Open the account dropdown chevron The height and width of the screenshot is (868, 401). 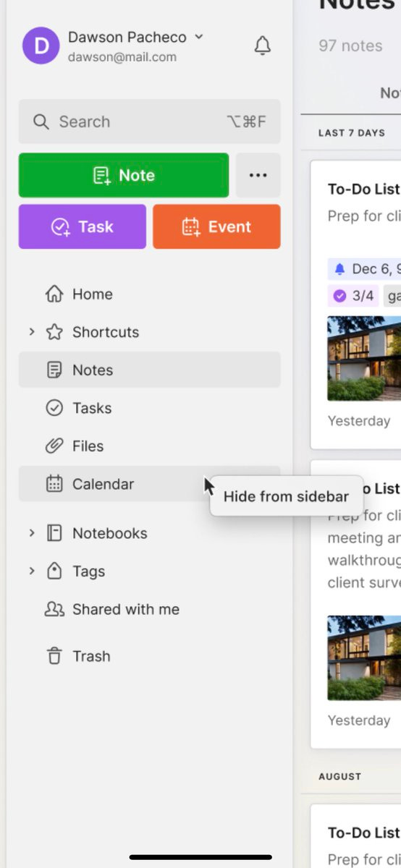199,37
